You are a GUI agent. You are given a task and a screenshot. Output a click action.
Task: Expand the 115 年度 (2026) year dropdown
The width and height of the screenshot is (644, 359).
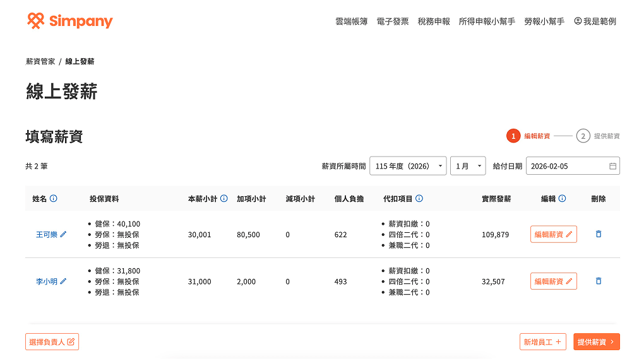[x=408, y=166]
